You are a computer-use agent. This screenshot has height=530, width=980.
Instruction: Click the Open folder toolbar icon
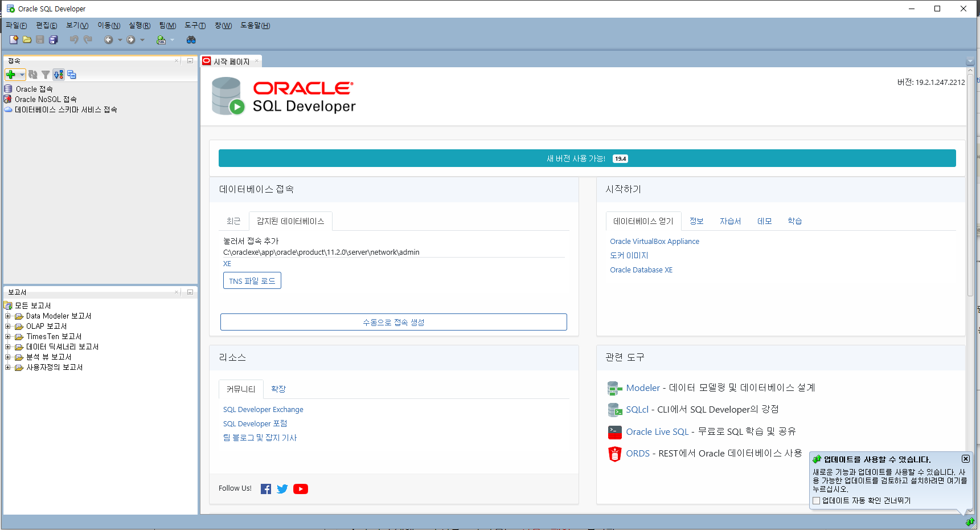point(27,40)
